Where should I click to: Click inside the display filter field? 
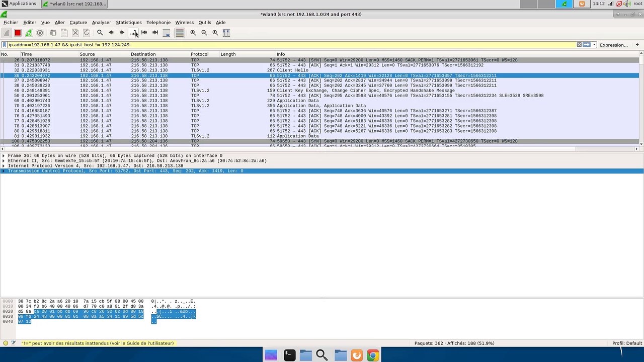(x=291, y=45)
